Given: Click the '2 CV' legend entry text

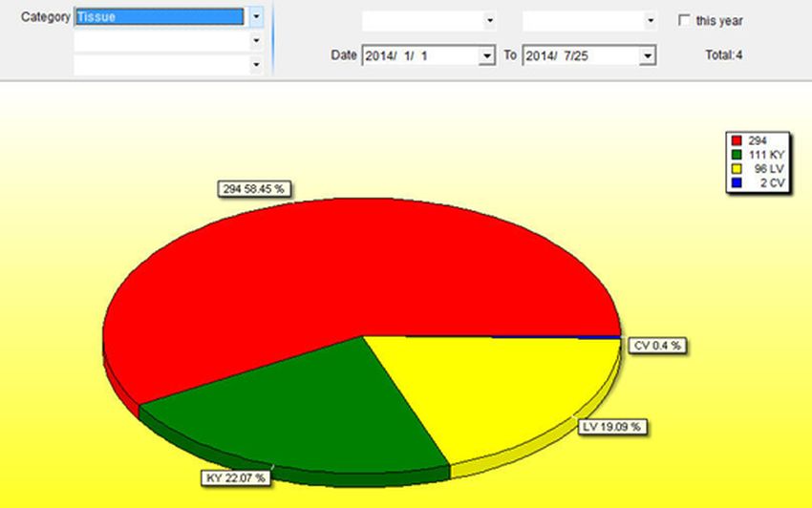Looking at the screenshot, I should [773, 182].
